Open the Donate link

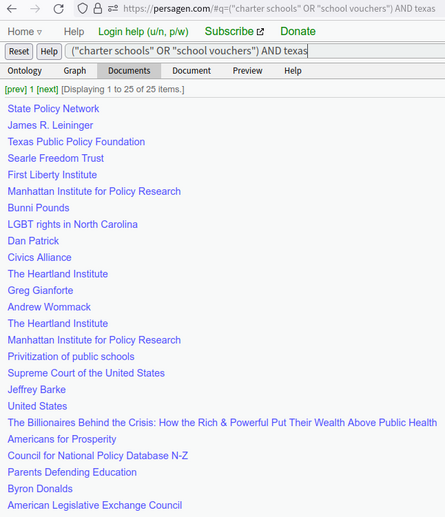coord(298,31)
